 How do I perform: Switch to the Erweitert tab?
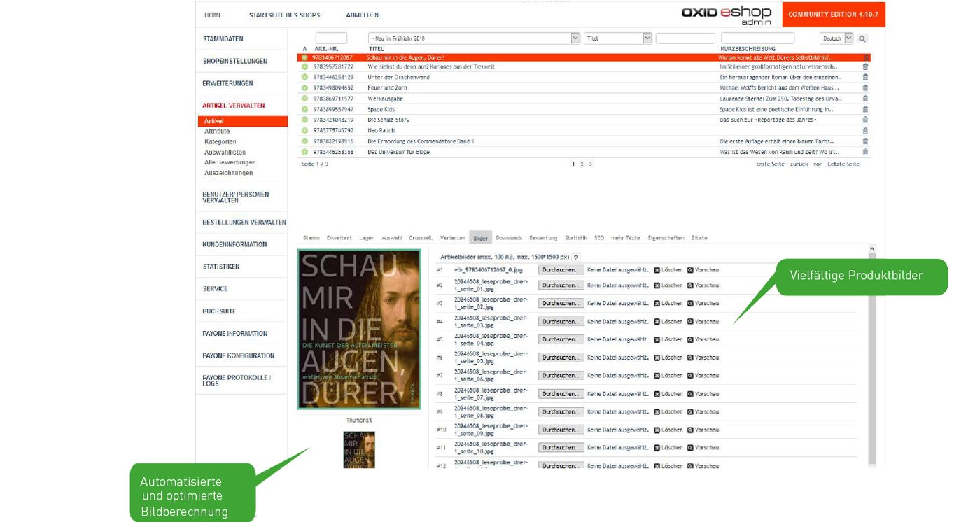point(339,238)
